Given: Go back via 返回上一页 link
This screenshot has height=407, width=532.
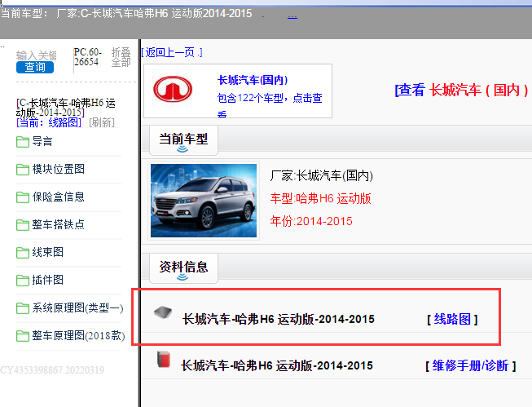Looking at the screenshot, I should coord(172,52).
